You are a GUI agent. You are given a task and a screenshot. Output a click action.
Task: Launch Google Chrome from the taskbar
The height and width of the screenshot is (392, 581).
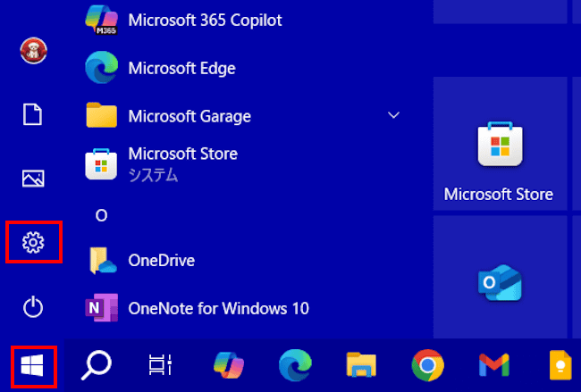(x=427, y=365)
